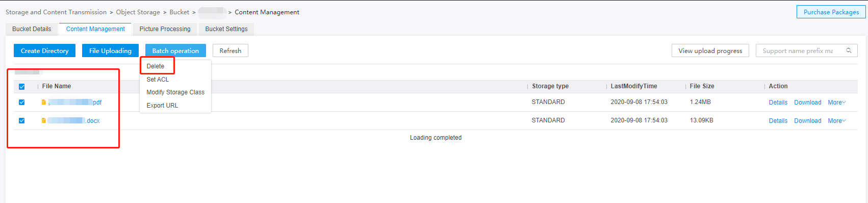Select Set ACL menu option
868x203 pixels.
click(158, 80)
